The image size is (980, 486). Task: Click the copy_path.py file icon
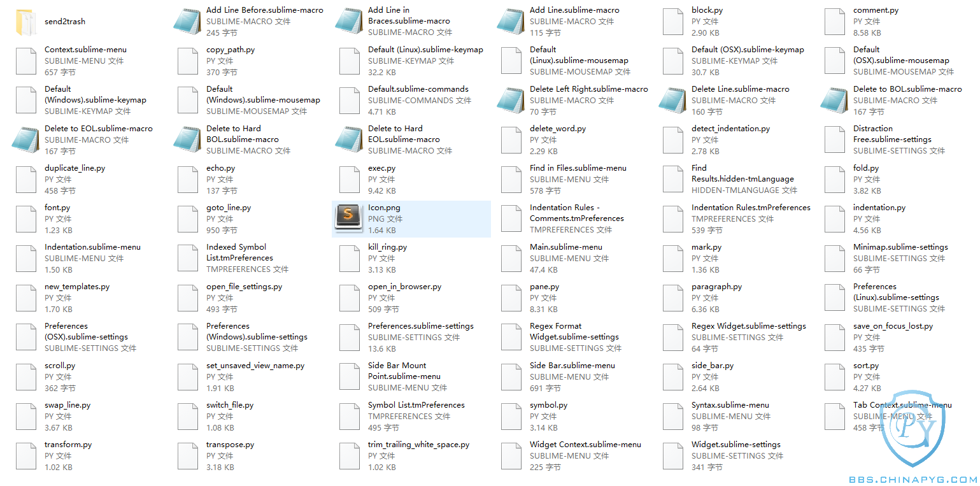point(188,61)
